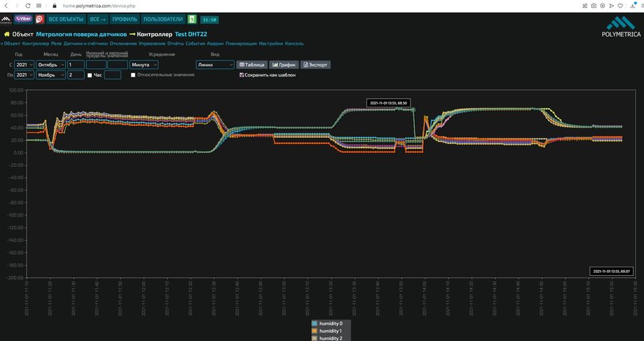Click the ВСЕ → button
Image resolution: width=644 pixels, height=341 pixels.
pos(98,19)
